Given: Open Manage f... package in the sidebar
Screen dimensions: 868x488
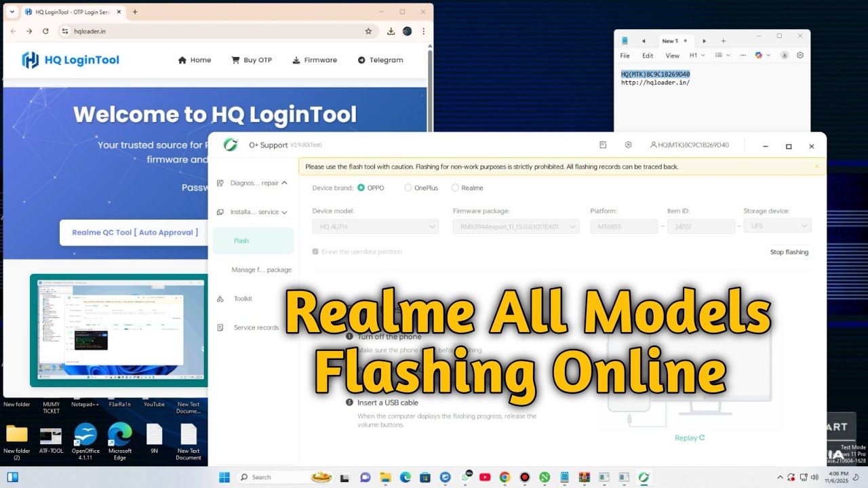Looking at the screenshot, I should pyautogui.click(x=261, y=270).
